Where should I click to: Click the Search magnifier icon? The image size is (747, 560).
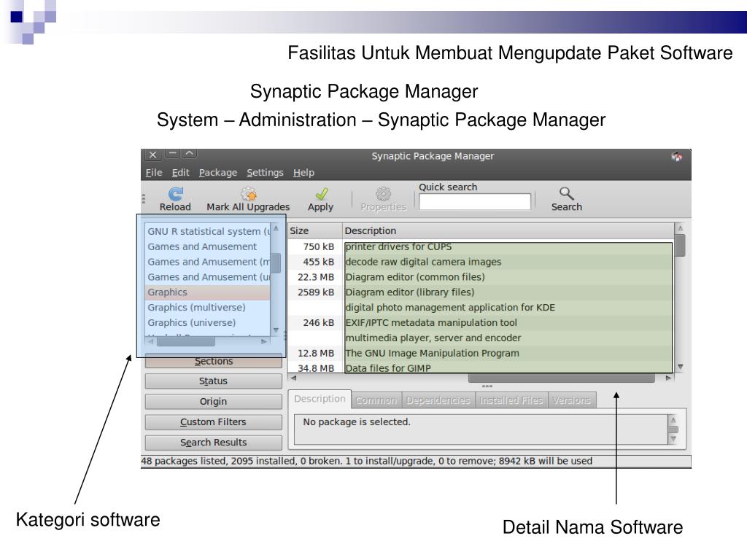tap(566, 193)
